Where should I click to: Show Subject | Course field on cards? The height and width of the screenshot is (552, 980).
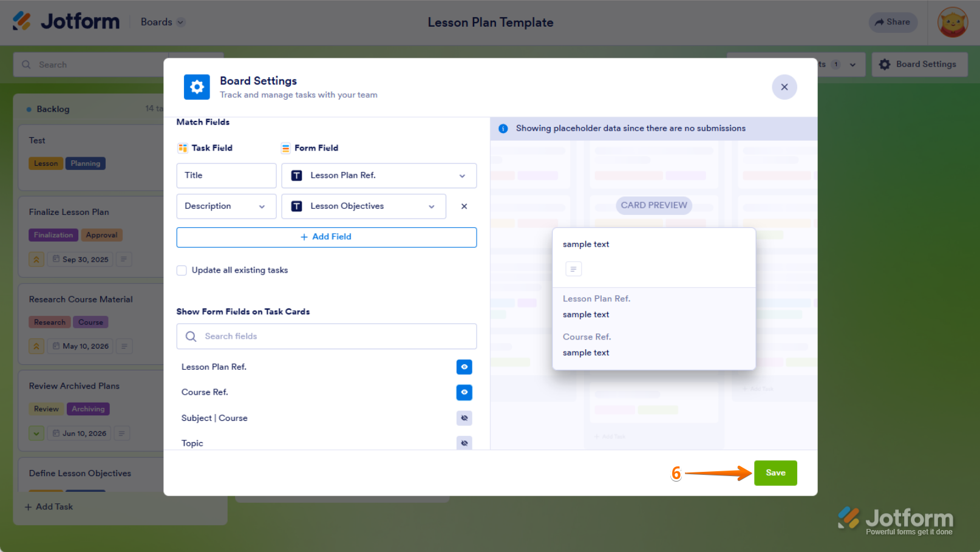[x=464, y=418]
